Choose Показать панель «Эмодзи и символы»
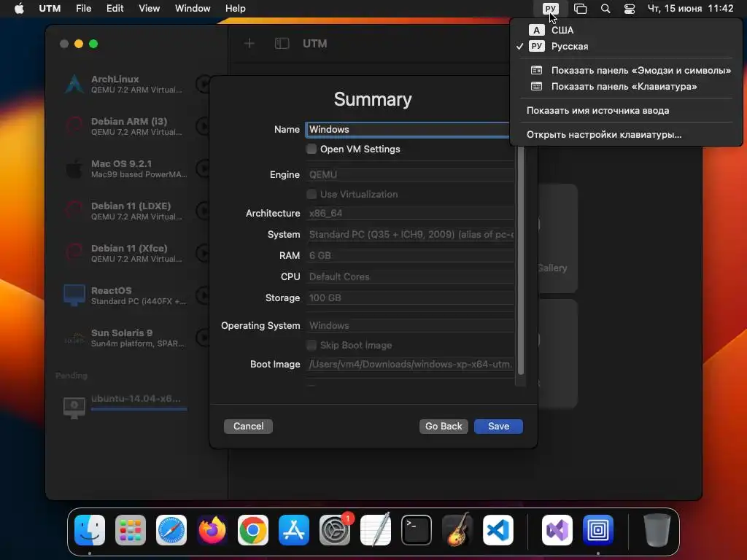 pos(626,71)
